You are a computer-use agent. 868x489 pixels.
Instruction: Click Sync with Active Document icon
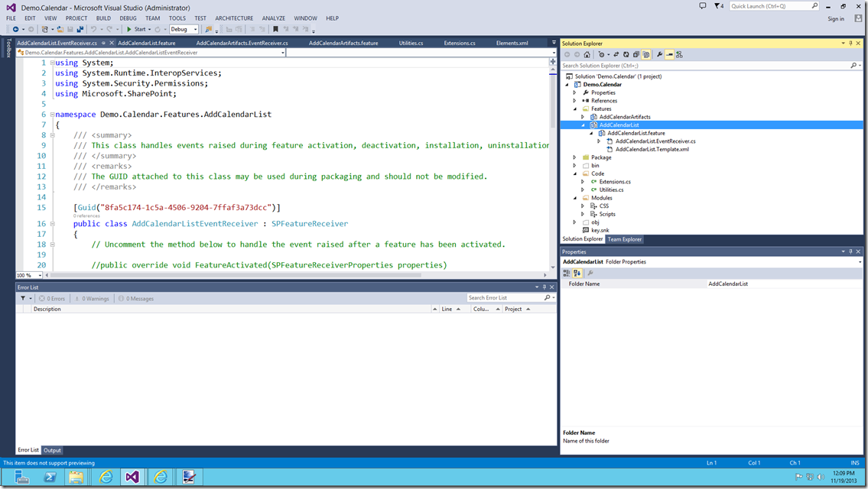coord(616,54)
